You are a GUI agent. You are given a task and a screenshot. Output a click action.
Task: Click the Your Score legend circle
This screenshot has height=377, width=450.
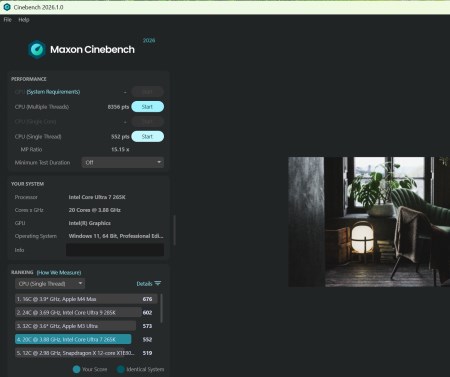(x=76, y=369)
